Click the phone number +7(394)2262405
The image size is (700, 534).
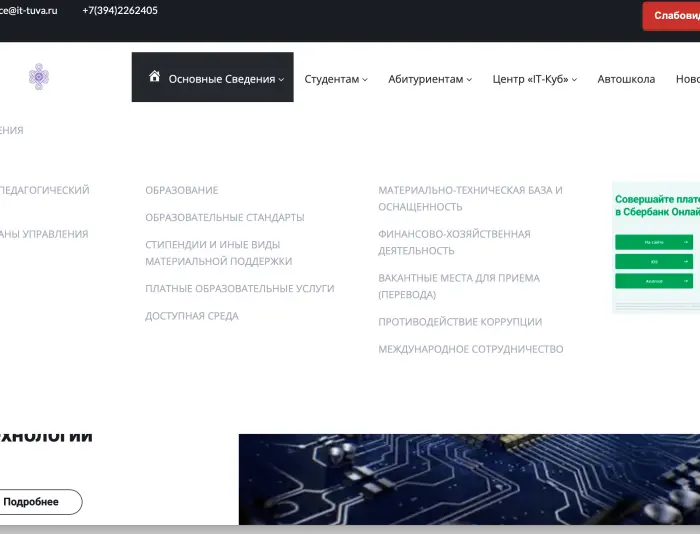(120, 11)
